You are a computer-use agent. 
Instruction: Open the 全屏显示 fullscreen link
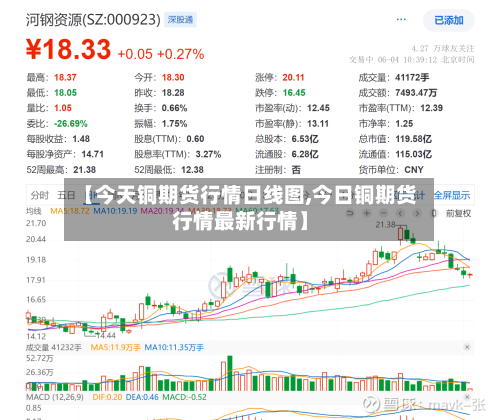452,195
